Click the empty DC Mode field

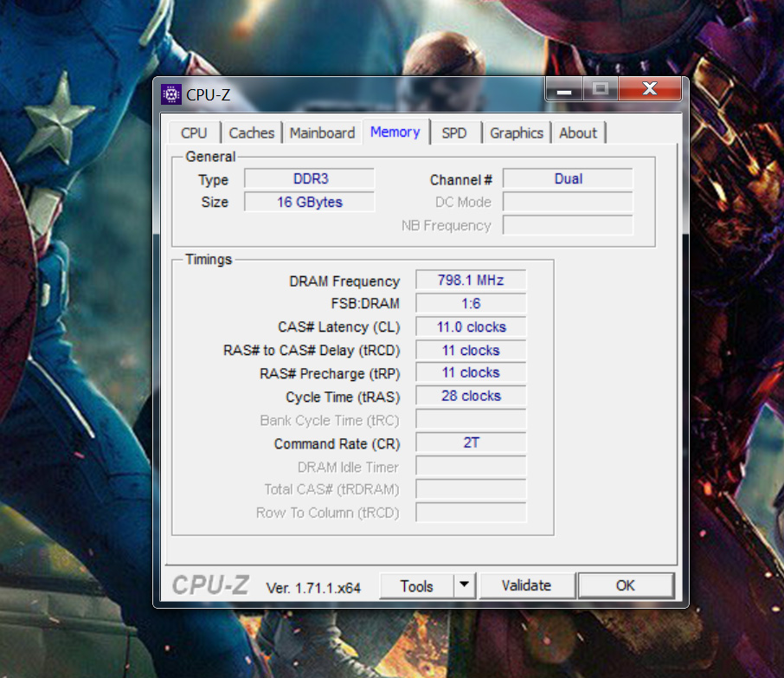[568, 202]
